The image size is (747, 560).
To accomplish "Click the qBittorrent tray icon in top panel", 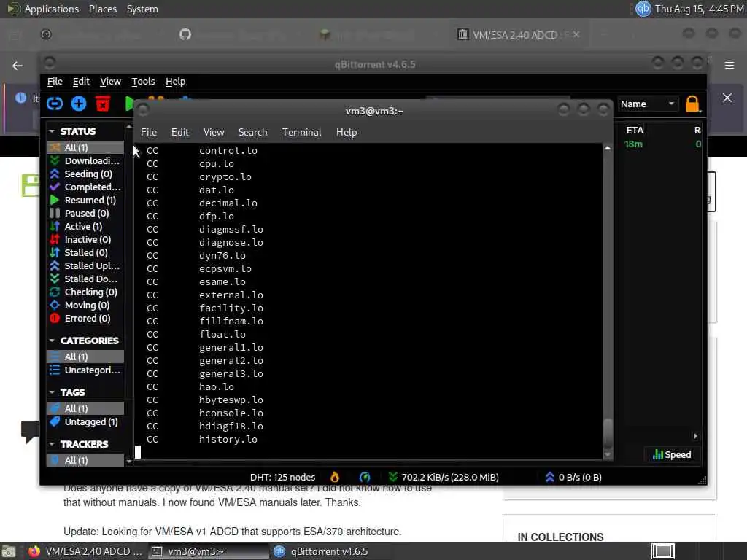I will tap(643, 9).
